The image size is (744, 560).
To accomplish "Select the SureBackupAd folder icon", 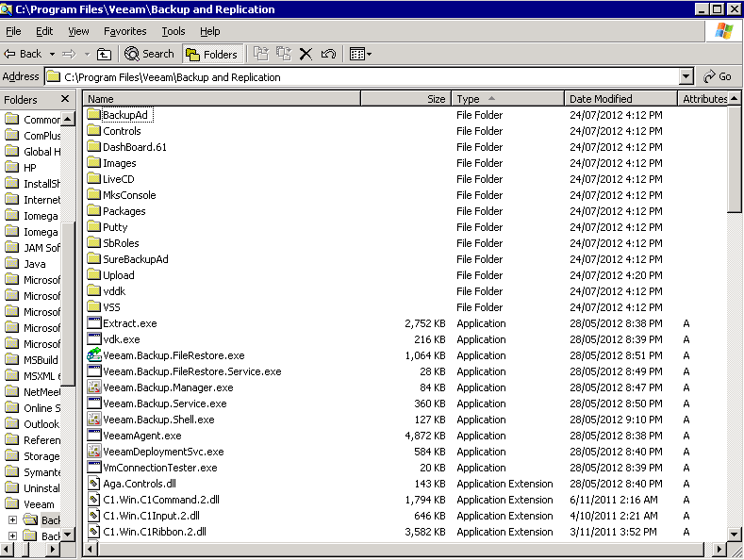I will pos(94,258).
